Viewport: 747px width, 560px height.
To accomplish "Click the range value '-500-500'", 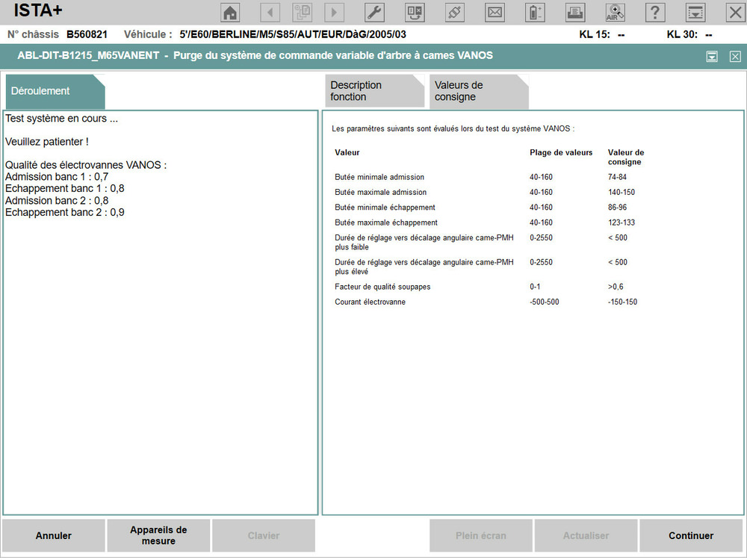I will coord(544,302).
